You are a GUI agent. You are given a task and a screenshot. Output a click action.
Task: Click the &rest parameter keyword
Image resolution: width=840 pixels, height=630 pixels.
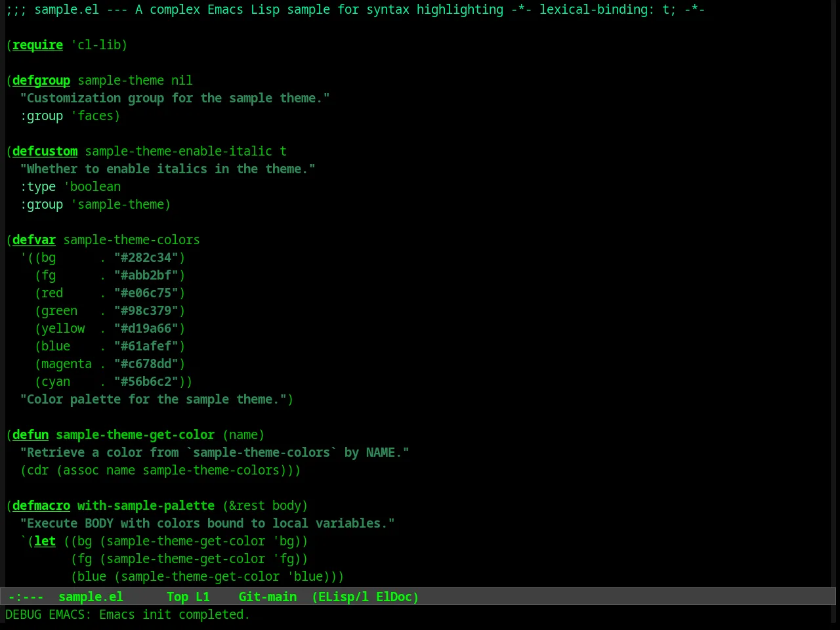(247, 505)
